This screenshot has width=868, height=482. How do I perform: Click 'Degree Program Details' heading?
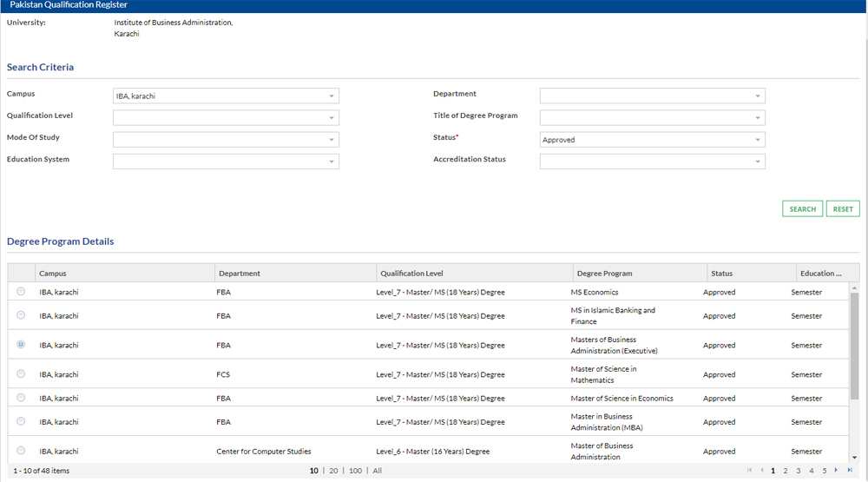tap(61, 241)
